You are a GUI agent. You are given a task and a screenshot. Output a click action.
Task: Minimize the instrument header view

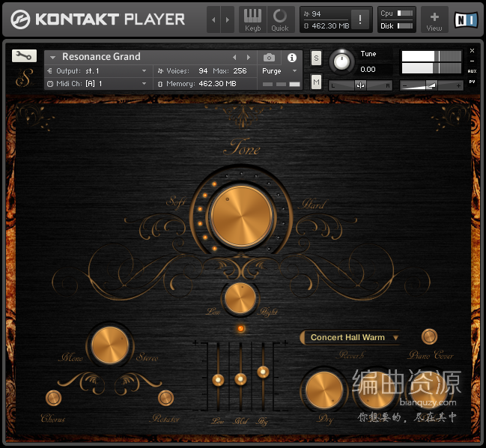coord(472,61)
